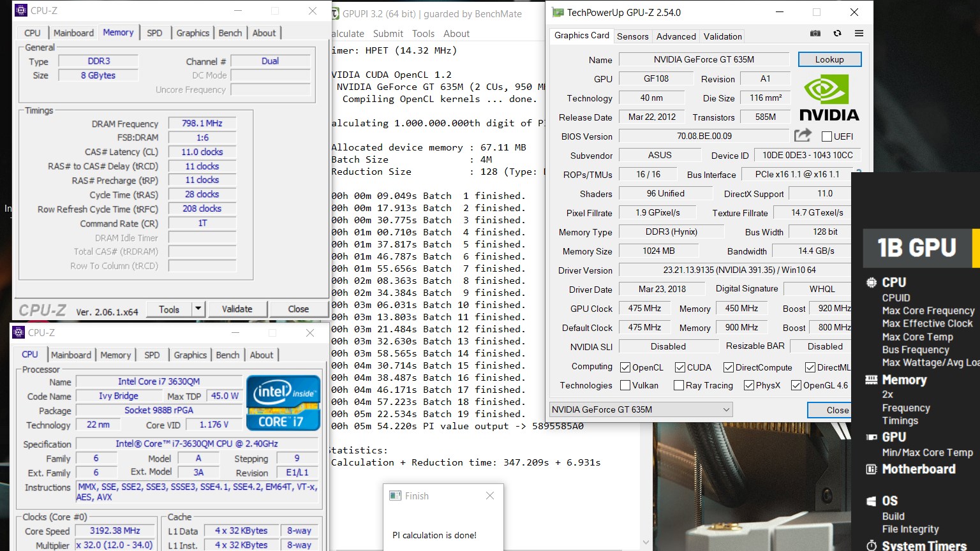Toggle the CUDA checkbox

click(x=680, y=367)
